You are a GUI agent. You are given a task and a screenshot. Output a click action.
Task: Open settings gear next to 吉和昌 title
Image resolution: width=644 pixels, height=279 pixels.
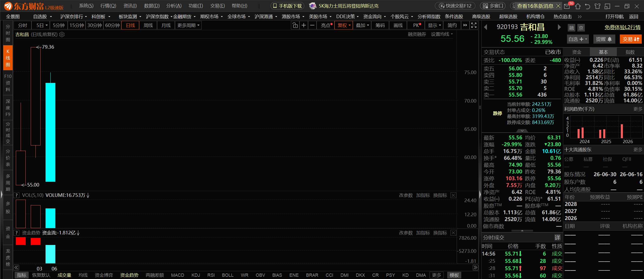[62, 34]
